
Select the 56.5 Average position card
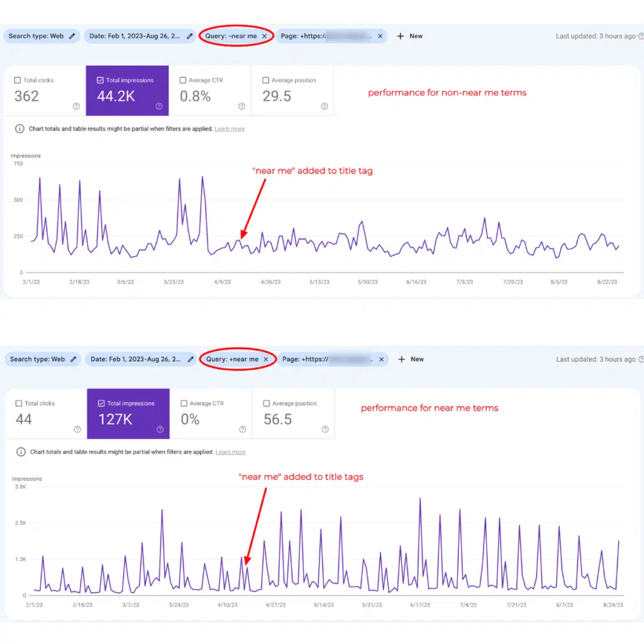pyautogui.click(x=293, y=414)
